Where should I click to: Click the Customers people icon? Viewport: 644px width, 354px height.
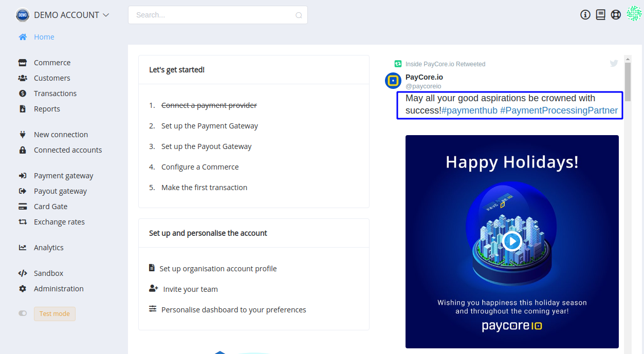point(23,78)
